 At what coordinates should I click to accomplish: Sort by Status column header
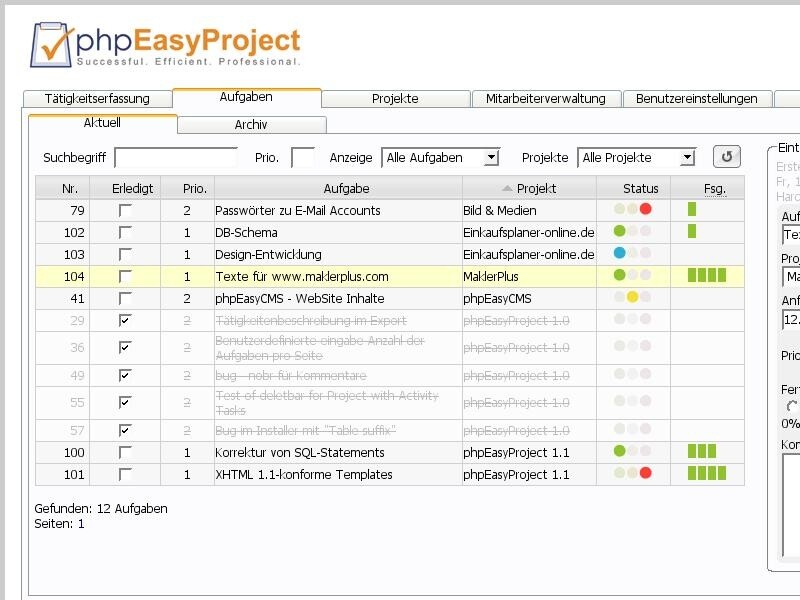pos(634,188)
